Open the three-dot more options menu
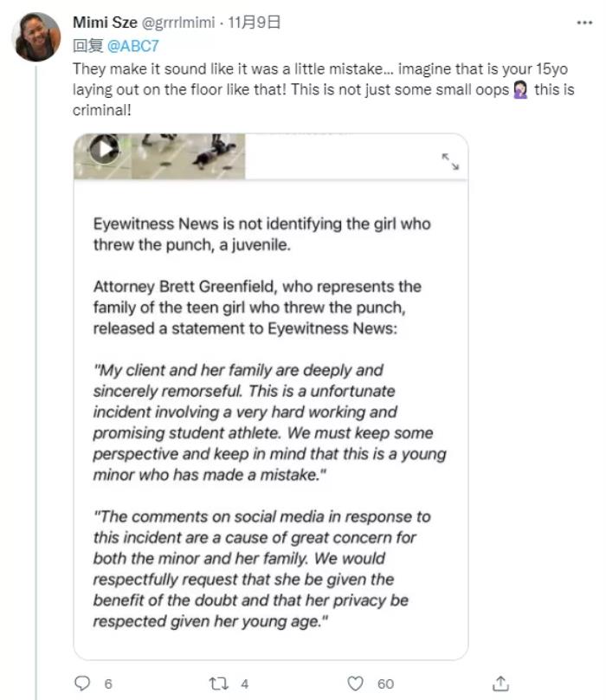 pos(584,23)
